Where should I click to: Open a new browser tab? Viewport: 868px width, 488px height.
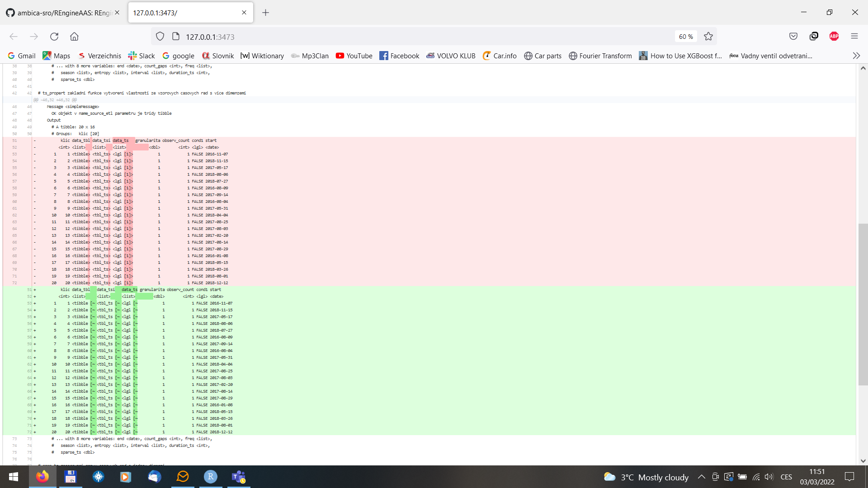pos(265,13)
